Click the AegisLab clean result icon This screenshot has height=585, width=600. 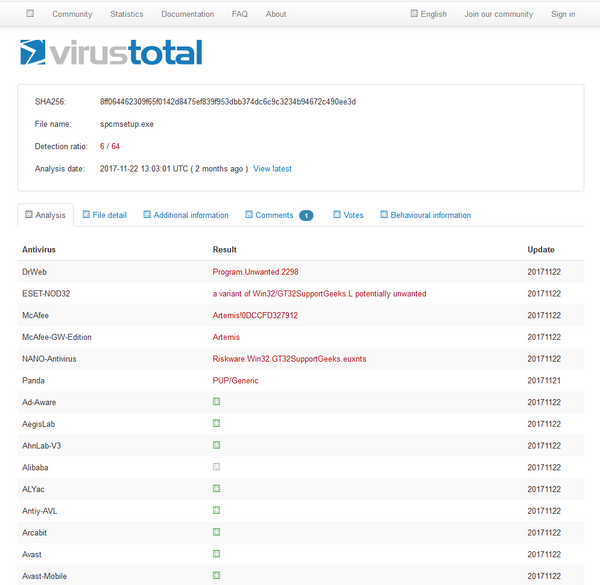coord(217,424)
